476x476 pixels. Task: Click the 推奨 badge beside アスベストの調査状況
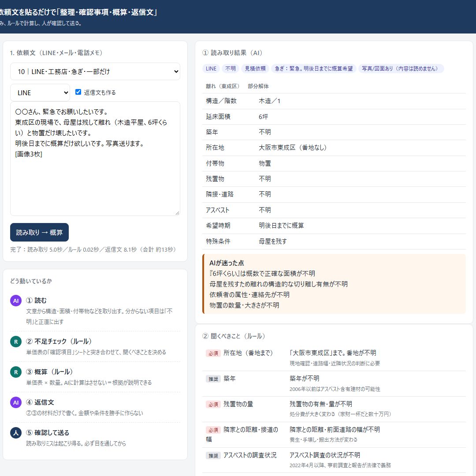(213, 455)
